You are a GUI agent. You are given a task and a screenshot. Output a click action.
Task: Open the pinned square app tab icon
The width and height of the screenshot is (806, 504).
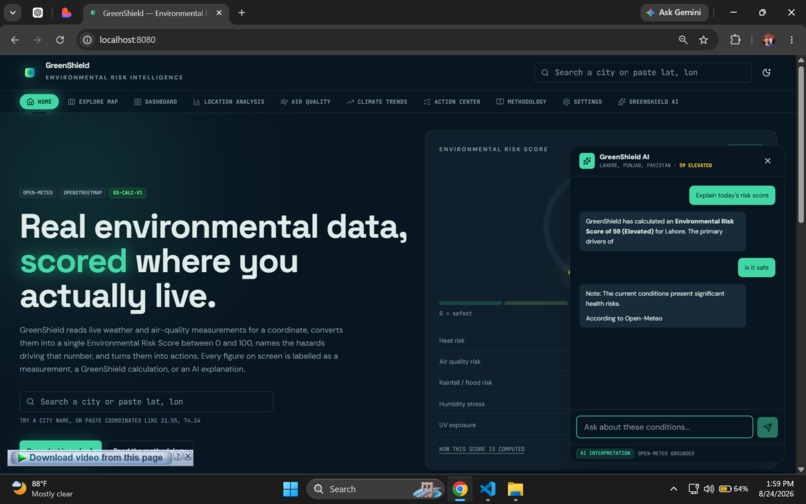point(38,13)
